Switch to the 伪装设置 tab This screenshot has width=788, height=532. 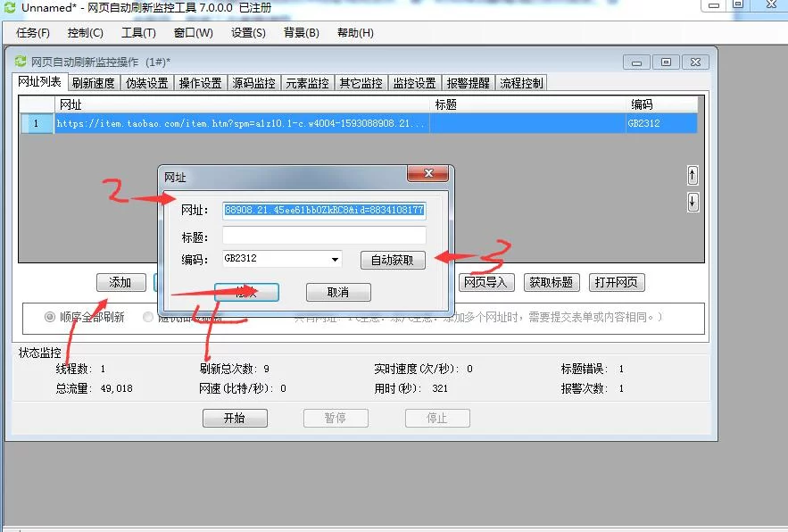147,83
